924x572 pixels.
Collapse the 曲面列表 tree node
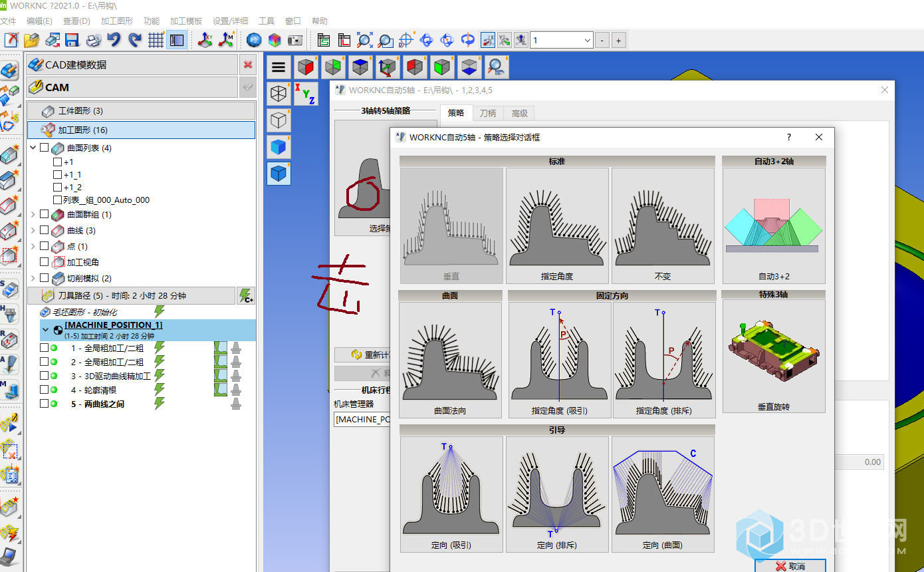click(x=33, y=148)
